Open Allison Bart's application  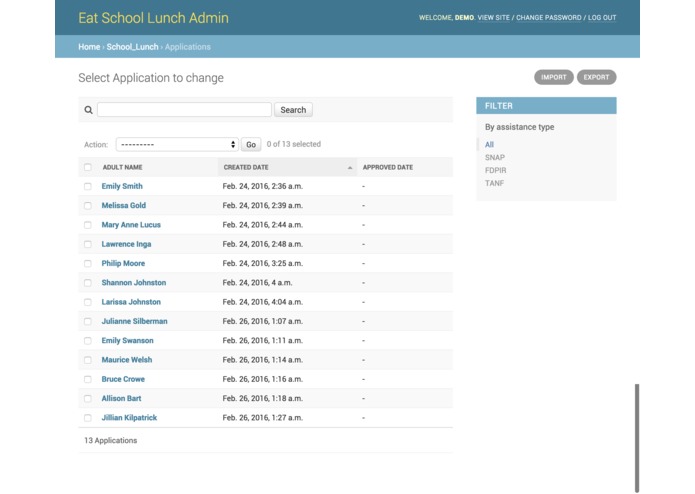[121, 398]
